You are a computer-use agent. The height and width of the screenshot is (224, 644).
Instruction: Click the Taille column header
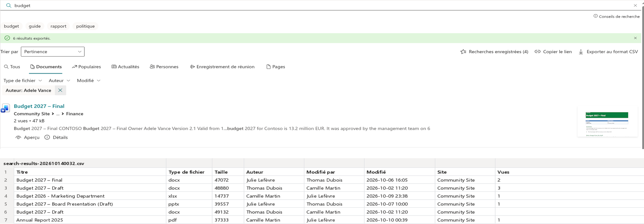click(228, 172)
